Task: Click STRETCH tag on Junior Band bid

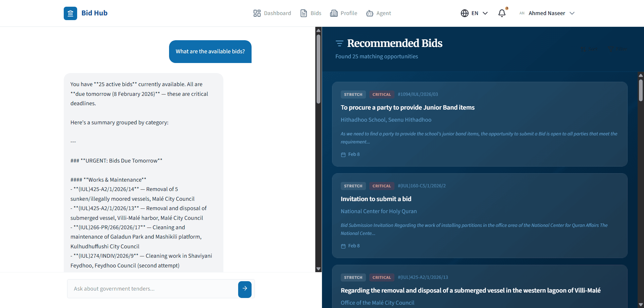Action: point(353,95)
